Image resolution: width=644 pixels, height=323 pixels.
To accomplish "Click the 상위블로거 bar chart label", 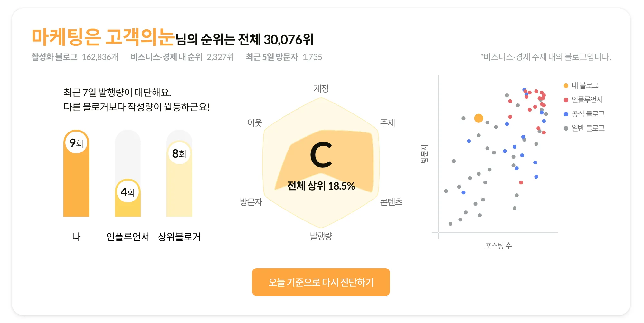I will [x=179, y=237].
